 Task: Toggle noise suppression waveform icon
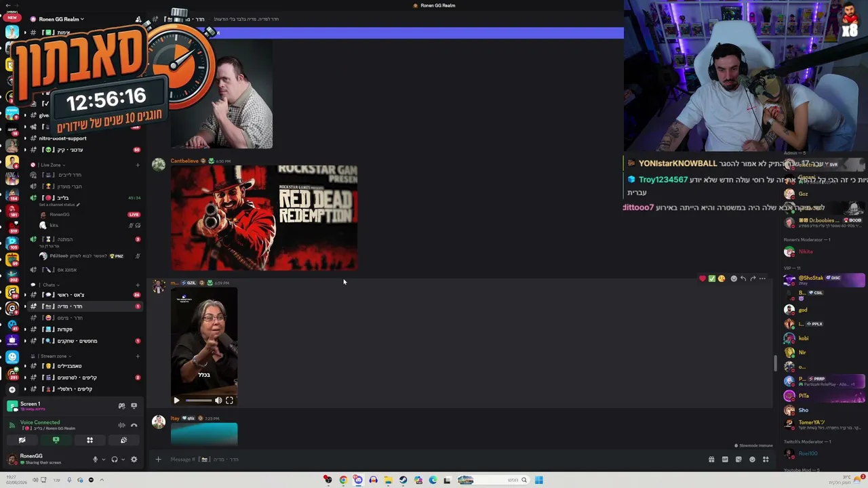(121, 425)
